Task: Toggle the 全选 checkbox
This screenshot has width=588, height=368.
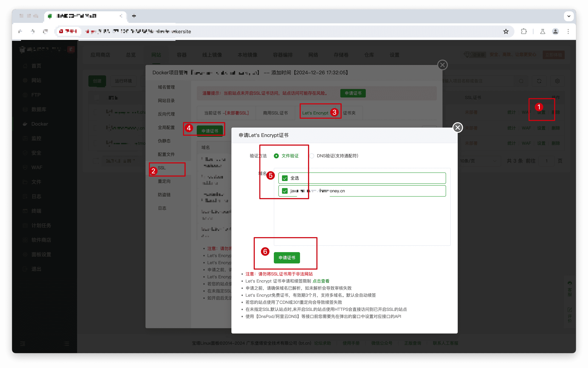Action: 284,178
